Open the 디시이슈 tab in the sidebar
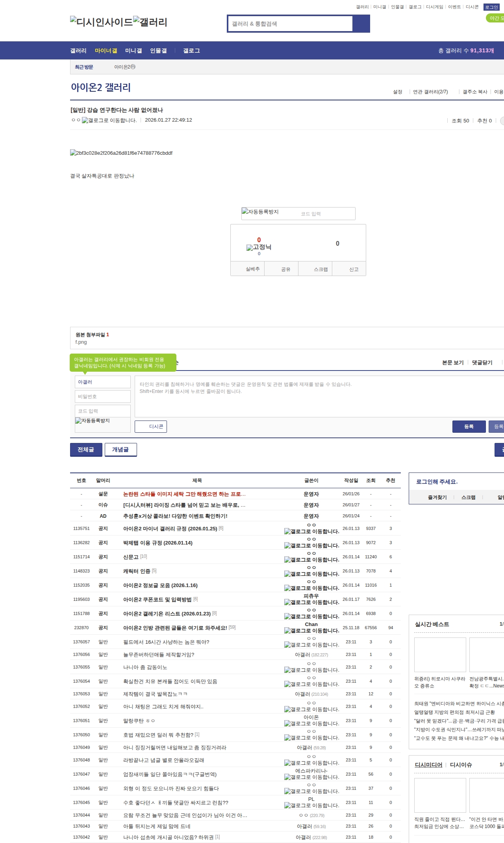 [461, 765]
